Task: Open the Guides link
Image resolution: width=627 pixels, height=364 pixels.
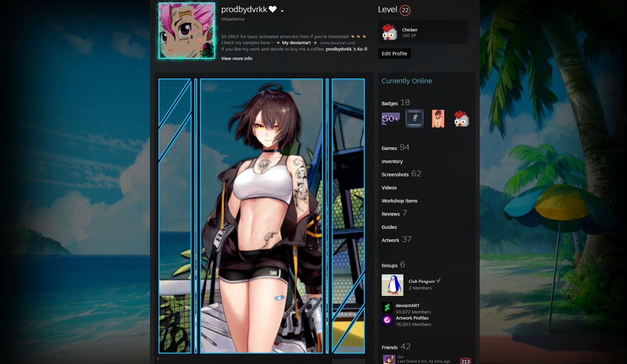Action: point(389,227)
